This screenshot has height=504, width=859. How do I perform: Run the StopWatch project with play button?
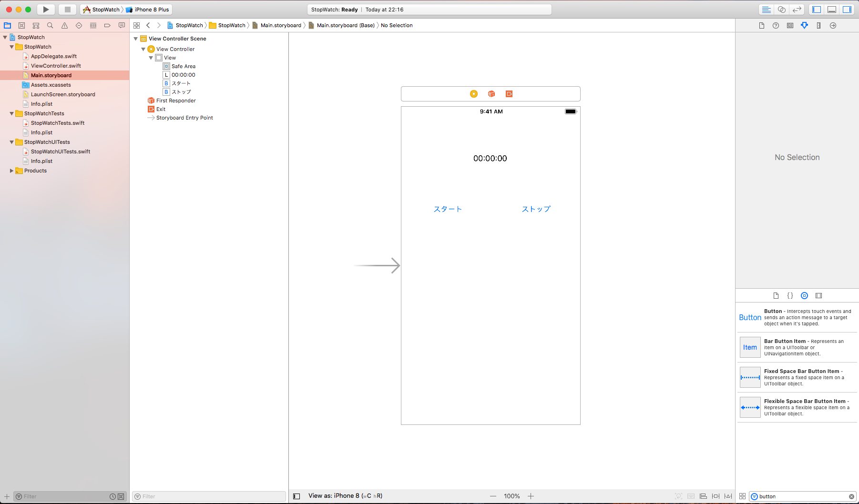46,10
